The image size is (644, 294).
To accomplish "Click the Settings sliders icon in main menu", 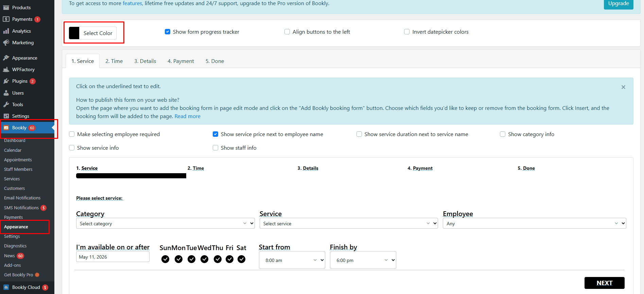I will click(x=6, y=116).
